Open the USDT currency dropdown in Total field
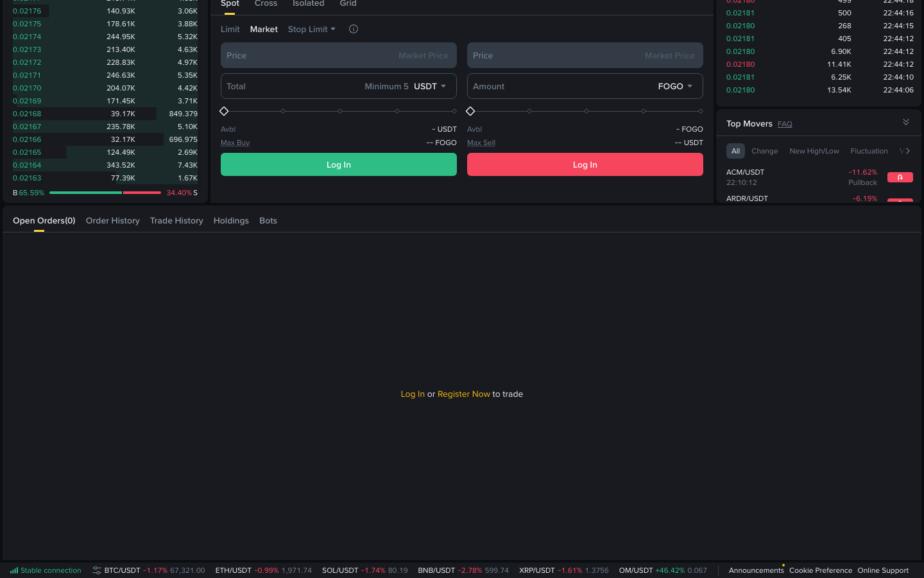This screenshot has width=924, height=578. point(430,86)
